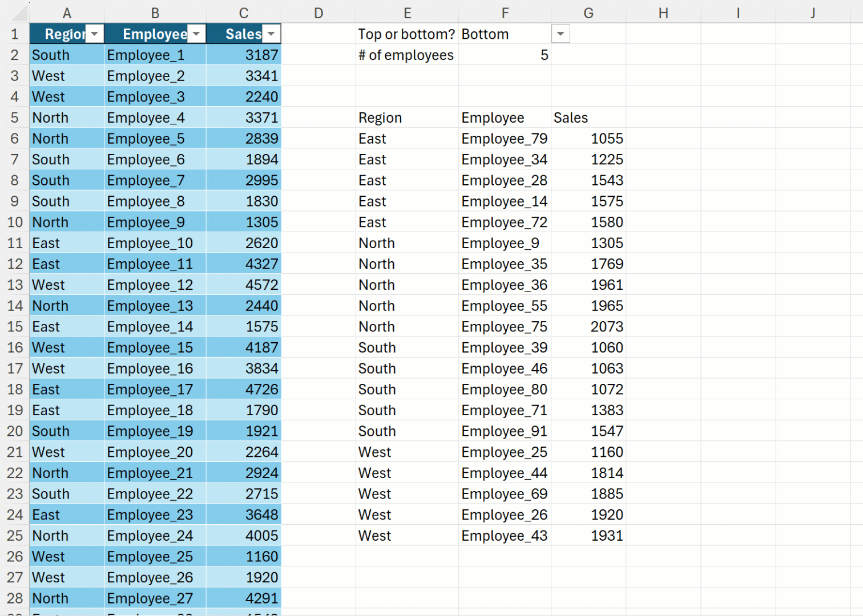Select row 14 header
Screen dimensions: 863x616
[15, 306]
